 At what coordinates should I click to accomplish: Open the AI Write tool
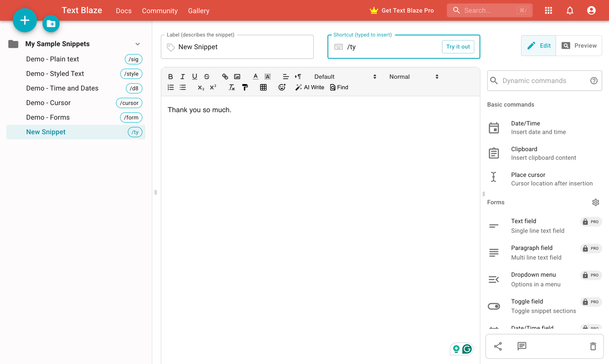[x=310, y=87]
